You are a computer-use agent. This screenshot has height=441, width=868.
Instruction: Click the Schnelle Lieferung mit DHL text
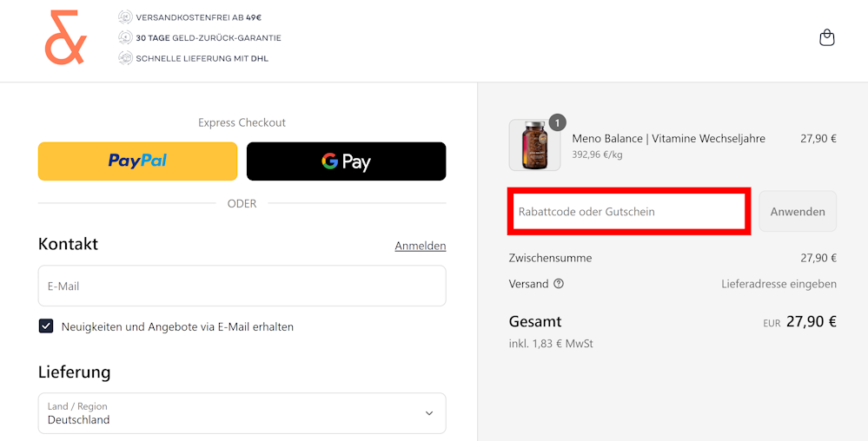(202, 59)
